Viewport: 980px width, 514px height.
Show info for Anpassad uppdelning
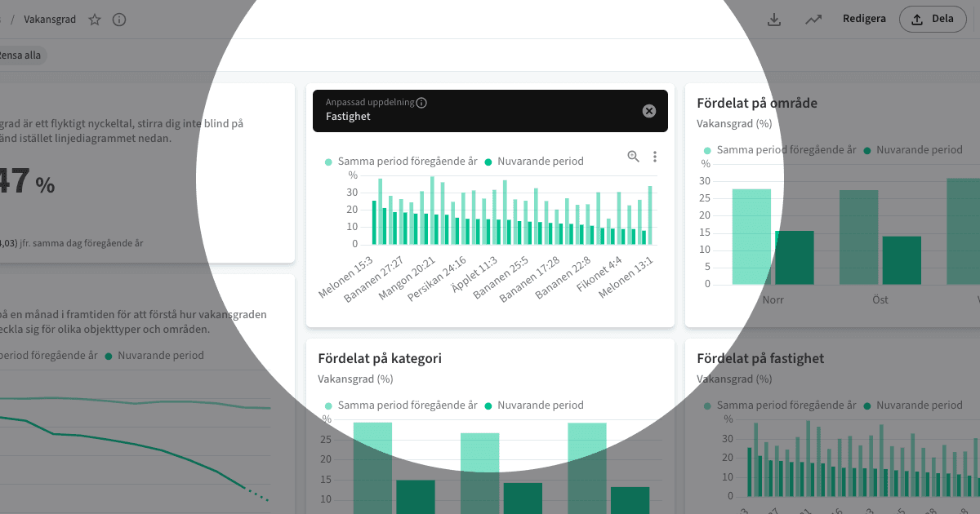click(421, 103)
